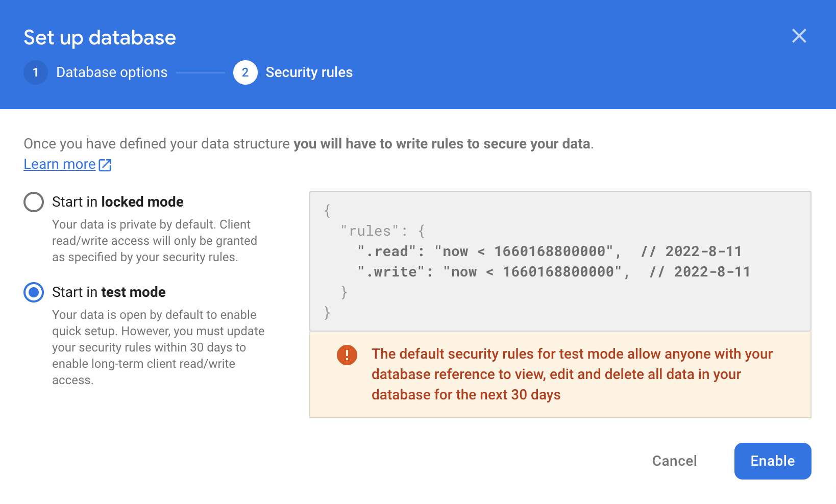Click the rules code preview panel
Viewport: 836px width, 504px height.
point(560,261)
